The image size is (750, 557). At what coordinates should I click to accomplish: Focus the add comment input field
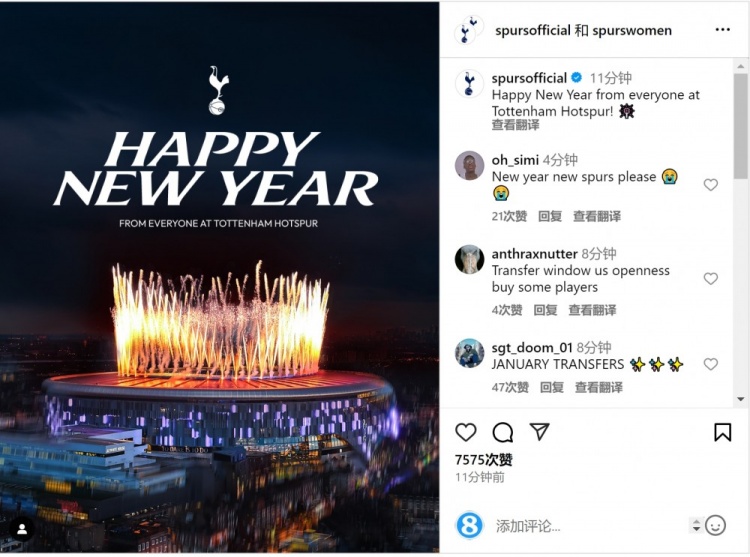pyautogui.click(x=588, y=526)
